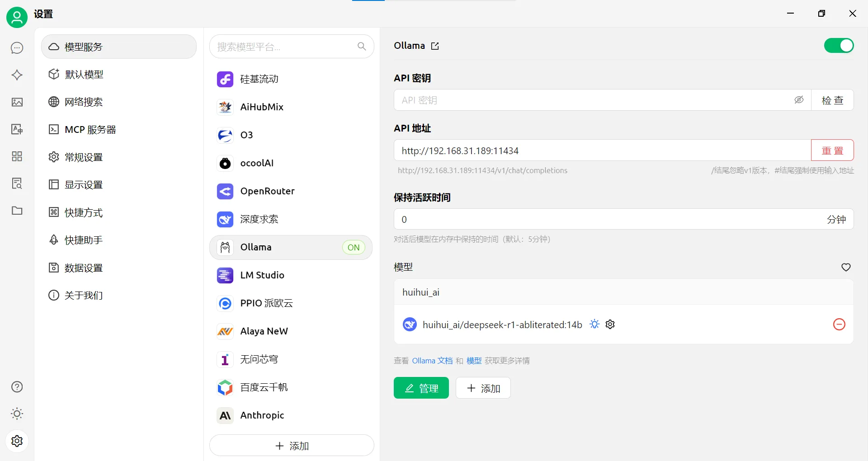868x461 pixels.
Task: Open the mini apps grid icon
Action: pos(17,156)
